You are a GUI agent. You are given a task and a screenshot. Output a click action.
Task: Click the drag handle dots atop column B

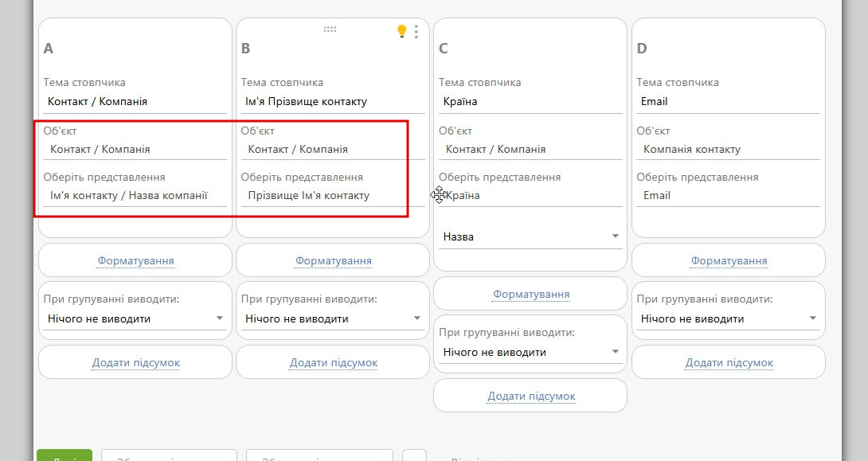pyautogui.click(x=330, y=29)
